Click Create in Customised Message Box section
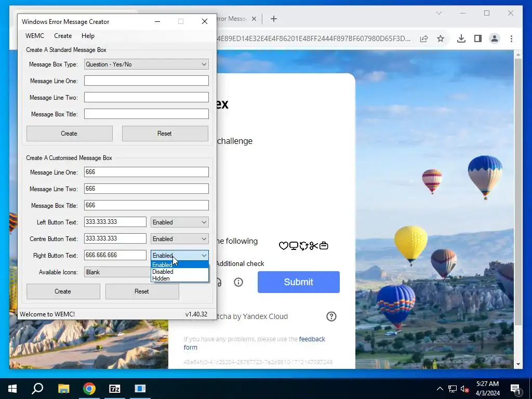This screenshot has height=399, width=532. [63, 291]
